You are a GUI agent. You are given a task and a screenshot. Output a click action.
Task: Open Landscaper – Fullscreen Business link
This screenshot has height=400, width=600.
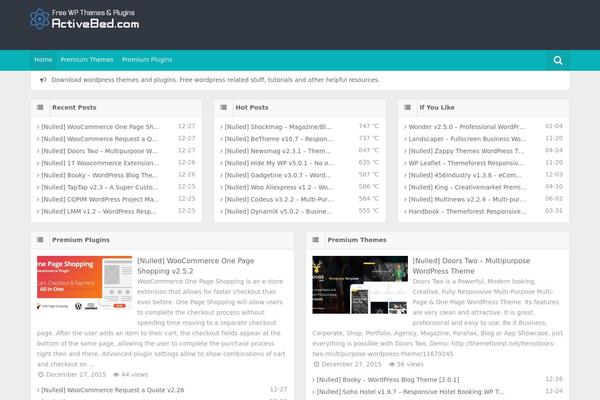467,139
